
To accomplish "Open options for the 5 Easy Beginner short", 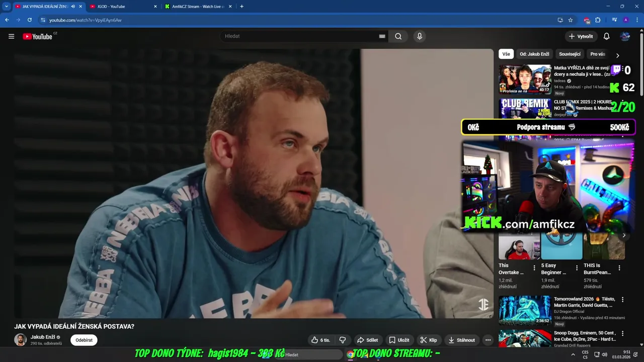I will pos(577,268).
